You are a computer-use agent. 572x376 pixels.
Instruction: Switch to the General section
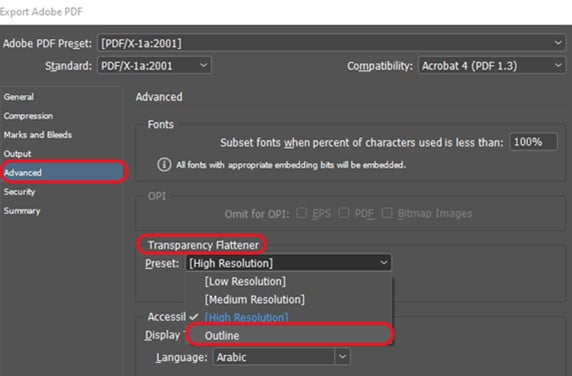(19, 97)
